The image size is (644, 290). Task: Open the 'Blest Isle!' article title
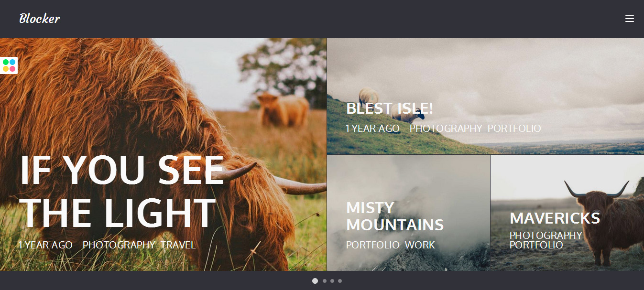tap(390, 108)
